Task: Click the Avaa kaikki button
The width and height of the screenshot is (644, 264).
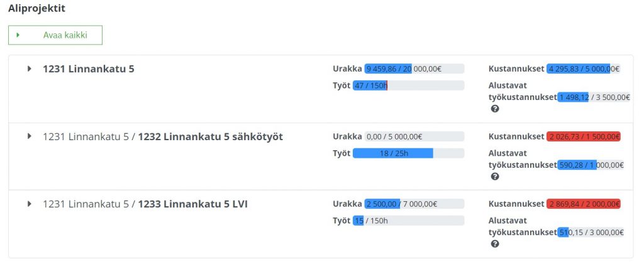Action: click(55, 35)
